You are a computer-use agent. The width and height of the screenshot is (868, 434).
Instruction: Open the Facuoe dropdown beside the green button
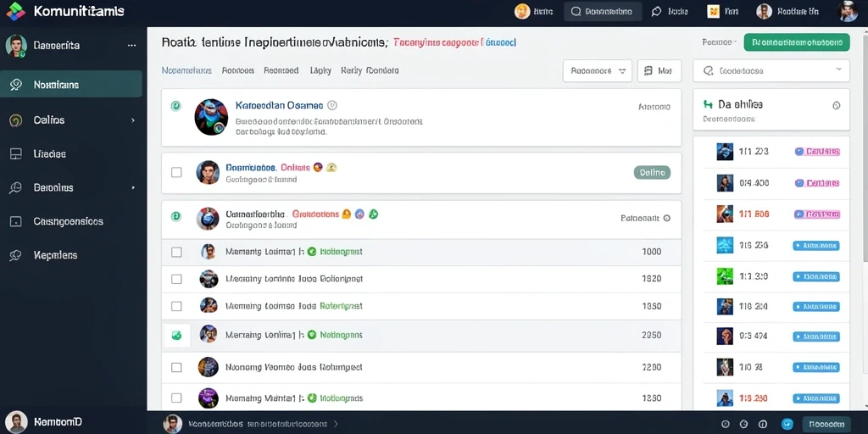719,42
